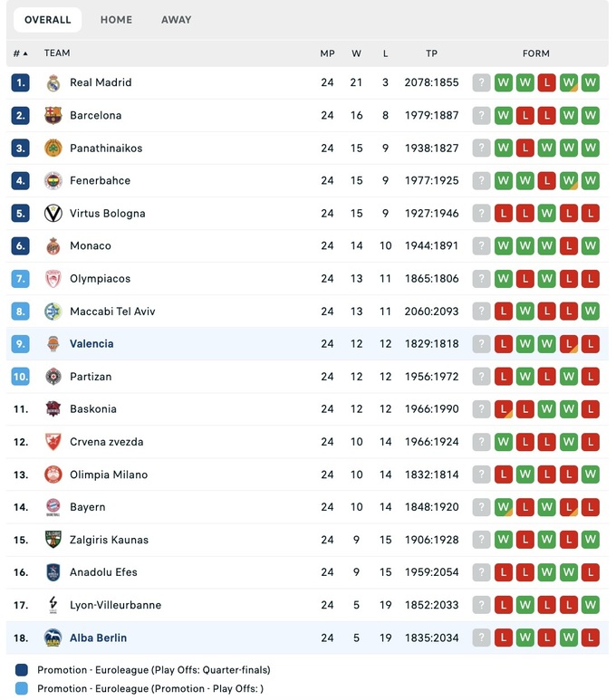
Task: Click the Fenerbahce club badge
Action: coord(53,180)
